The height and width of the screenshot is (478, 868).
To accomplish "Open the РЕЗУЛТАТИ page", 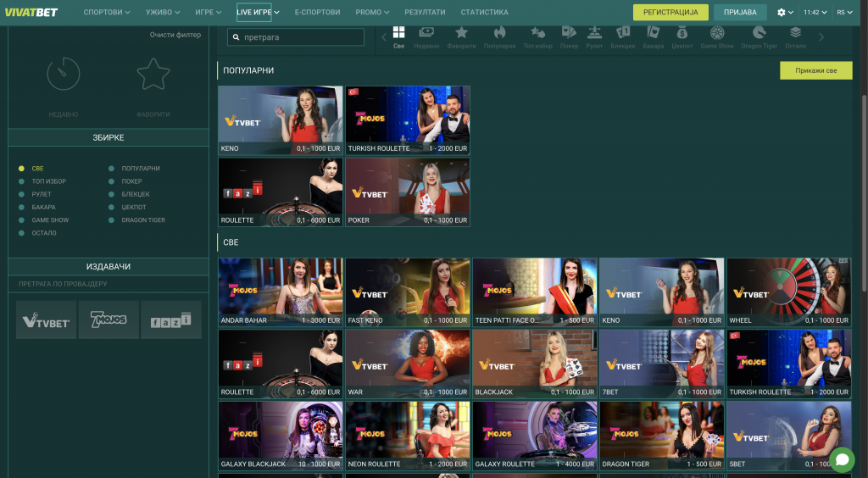I will coord(425,12).
